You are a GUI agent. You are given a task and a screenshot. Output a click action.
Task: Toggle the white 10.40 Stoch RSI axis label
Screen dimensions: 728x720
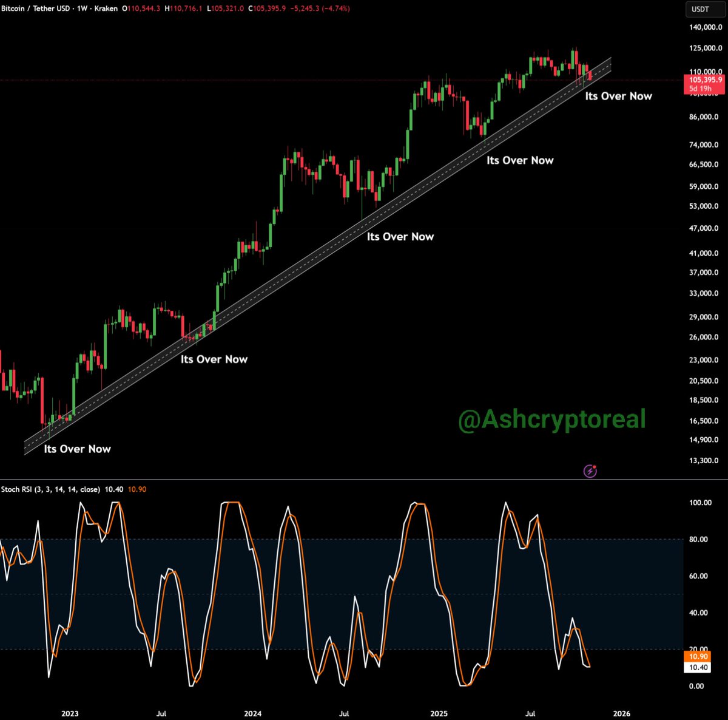(697, 667)
